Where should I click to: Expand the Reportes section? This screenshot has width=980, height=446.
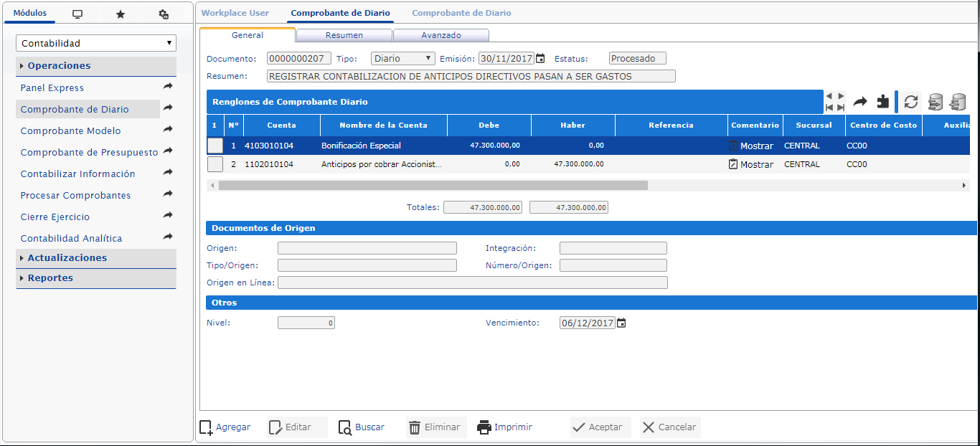[96, 278]
